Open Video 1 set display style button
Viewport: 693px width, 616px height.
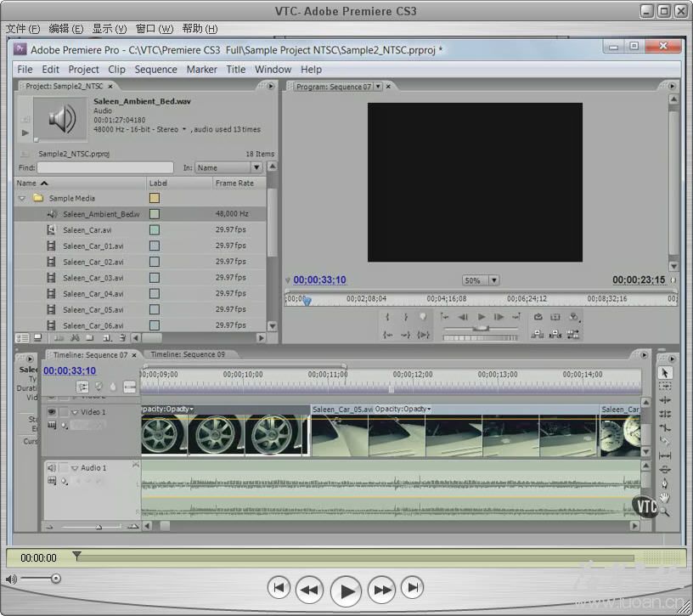pyautogui.click(x=52, y=425)
